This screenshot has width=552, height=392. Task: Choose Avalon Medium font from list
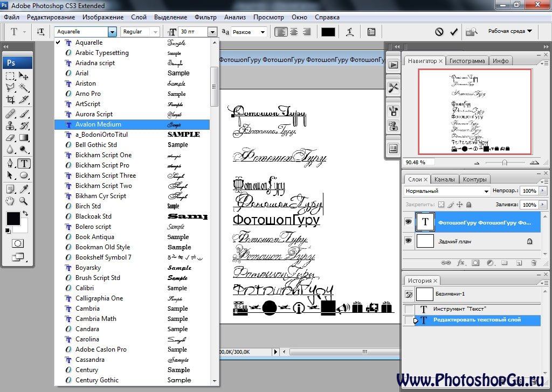coord(132,124)
